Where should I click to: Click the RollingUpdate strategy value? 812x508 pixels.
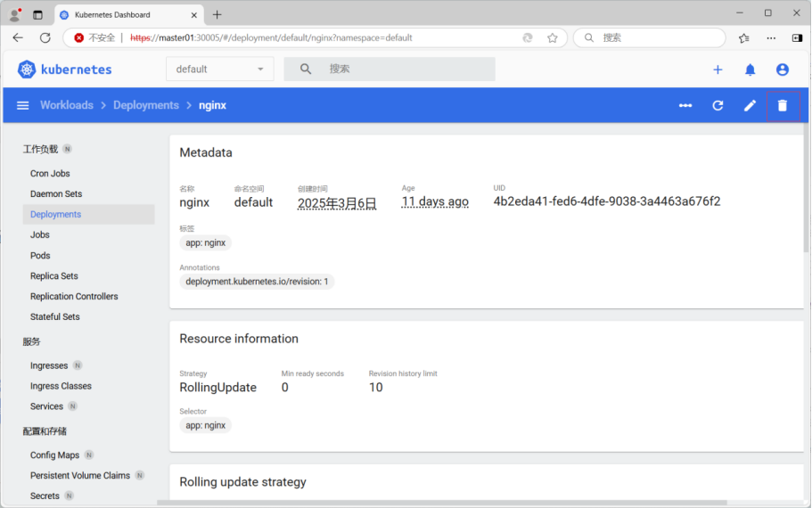218,388
